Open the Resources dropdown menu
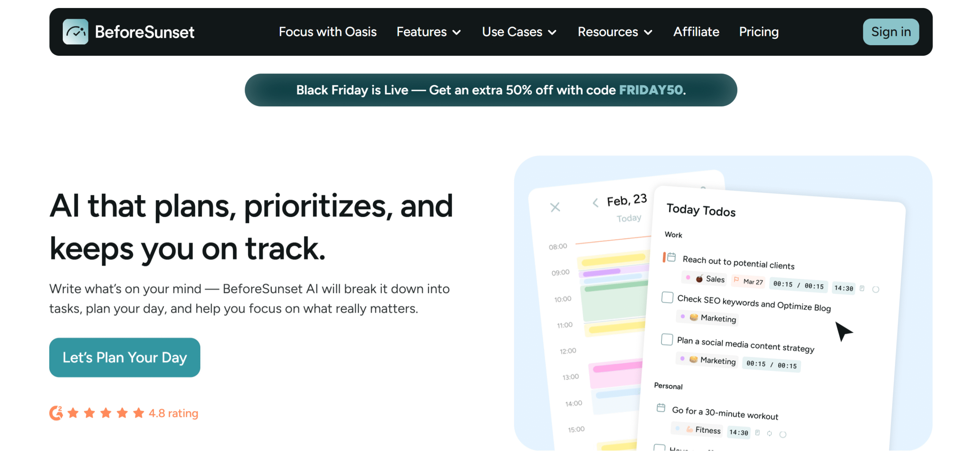Image resolution: width=980 pixels, height=472 pixels. pyautogui.click(x=614, y=32)
